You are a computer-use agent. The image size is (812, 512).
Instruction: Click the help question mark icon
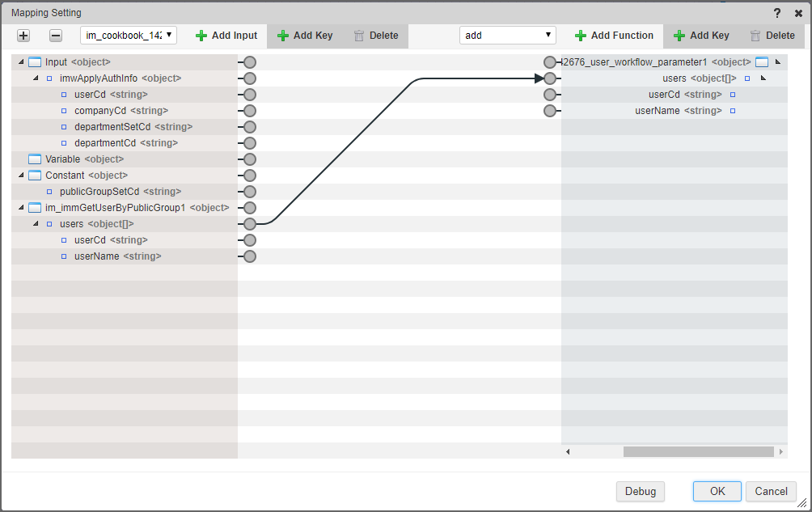776,13
